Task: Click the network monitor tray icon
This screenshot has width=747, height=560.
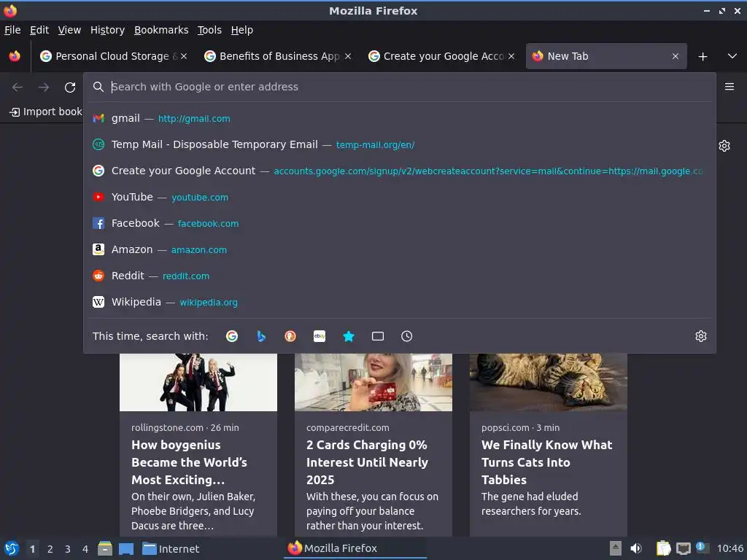Action: (x=683, y=549)
